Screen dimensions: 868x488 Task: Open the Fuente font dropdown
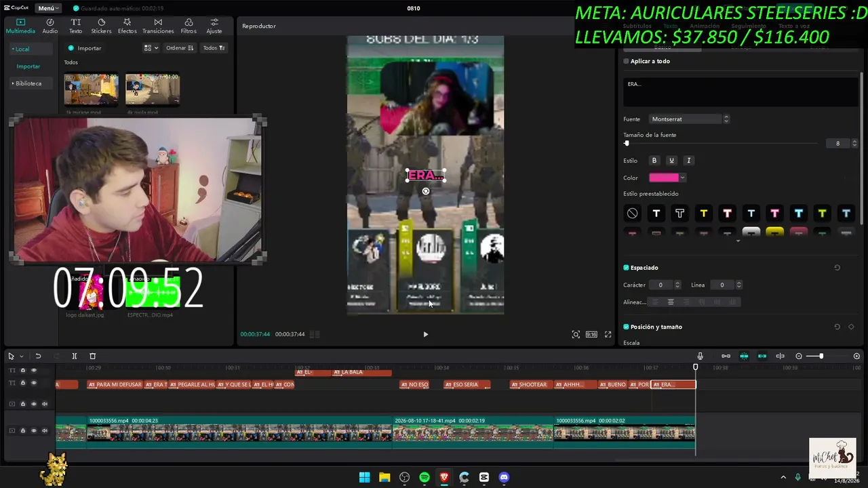pyautogui.click(x=689, y=119)
